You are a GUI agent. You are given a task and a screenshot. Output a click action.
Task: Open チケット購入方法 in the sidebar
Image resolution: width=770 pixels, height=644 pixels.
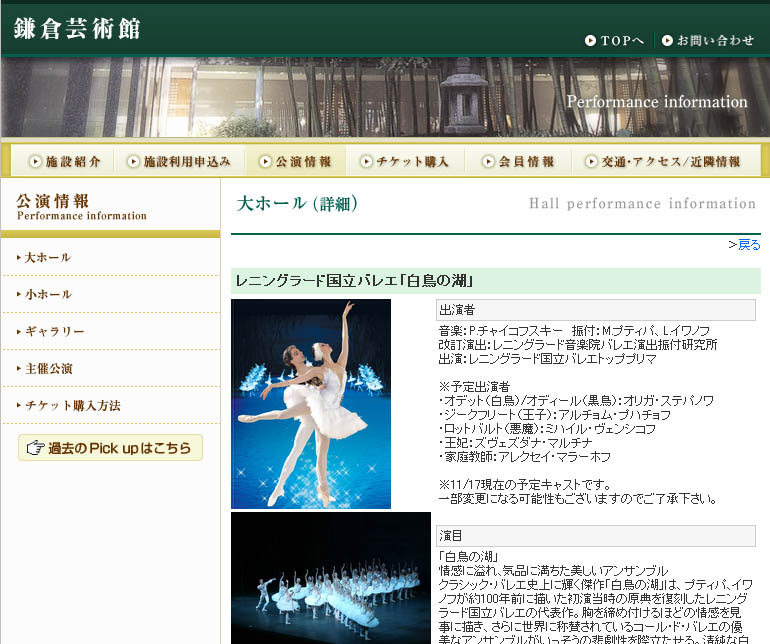click(73, 405)
